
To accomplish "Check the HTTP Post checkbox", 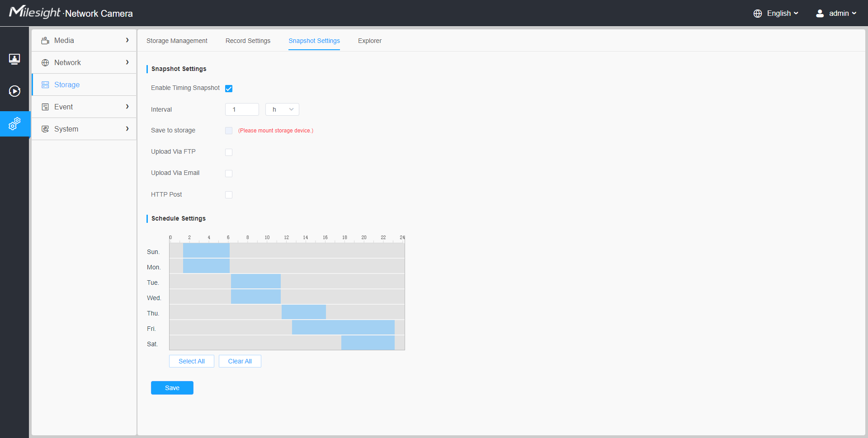I will tap(229, 195).
